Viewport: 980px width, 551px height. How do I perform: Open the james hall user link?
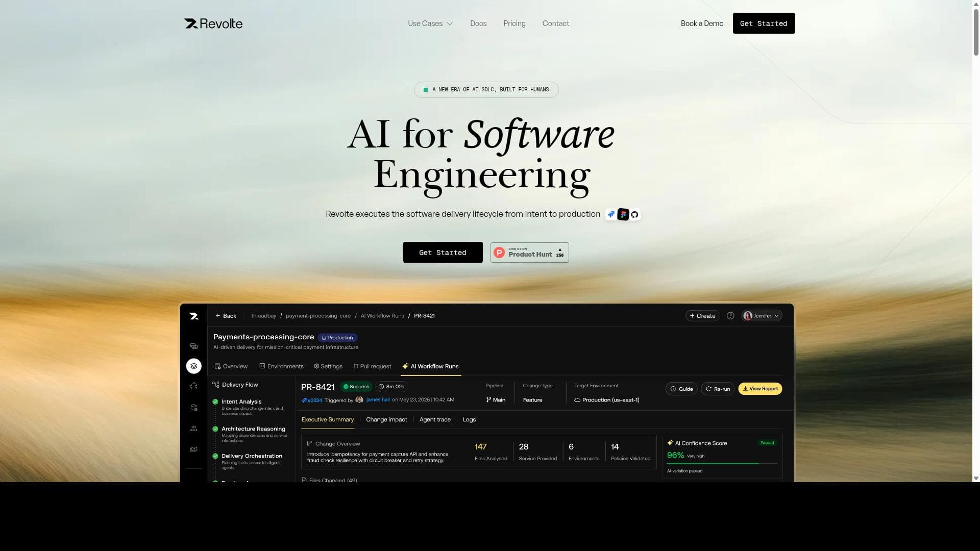point(378,400)
